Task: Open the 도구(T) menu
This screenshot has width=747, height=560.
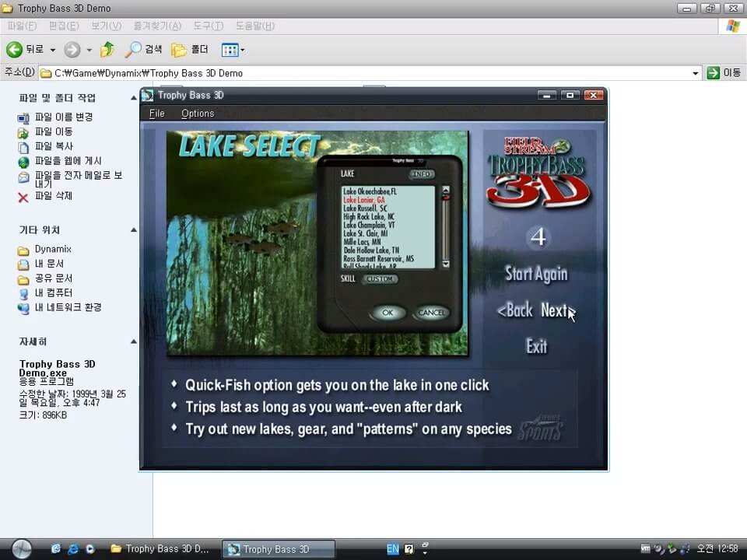Action: (x=209, y=26)
